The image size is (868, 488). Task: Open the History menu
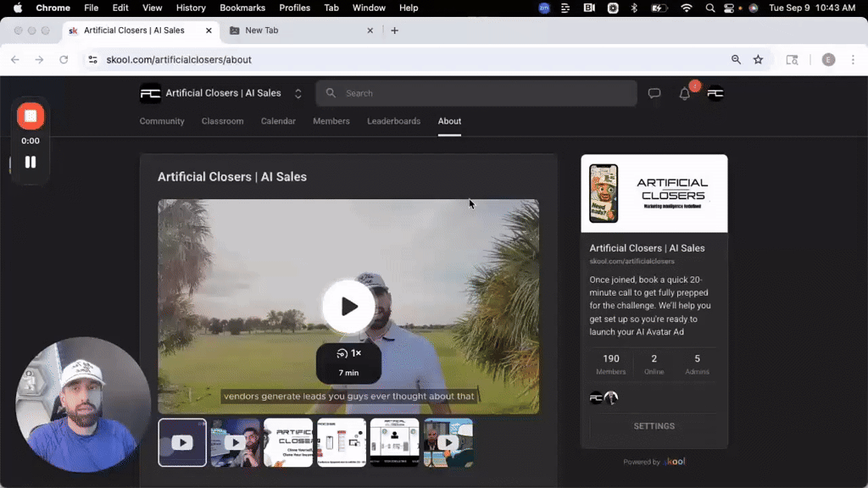[191, 8]
